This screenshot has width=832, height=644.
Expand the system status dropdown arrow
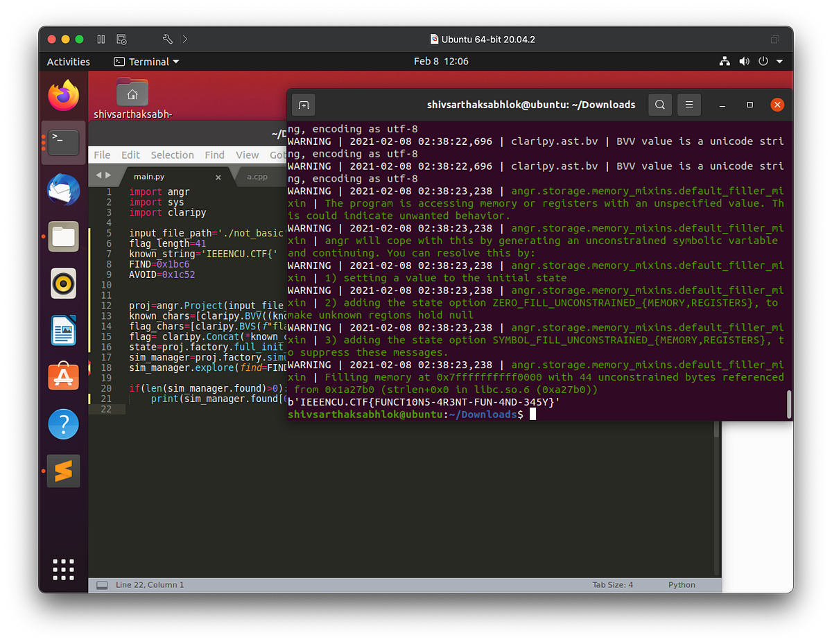[x=779, y=61]
